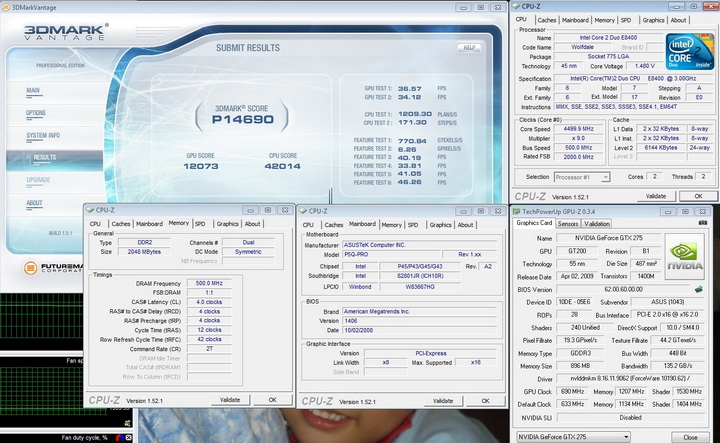The width and height of the screenshot is (720, 443).
Task: Open Options in 3DMark Vantage sidebar
Action: tap(36, 113)
